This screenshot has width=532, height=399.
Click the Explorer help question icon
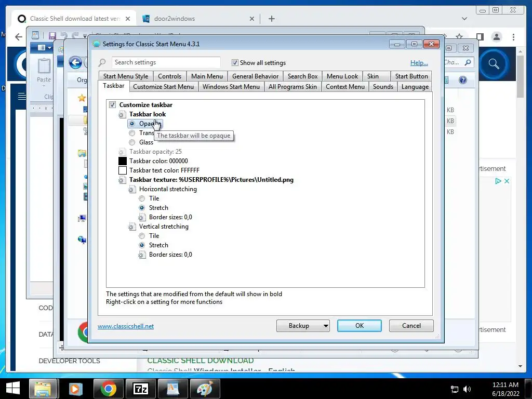[463, 80]
